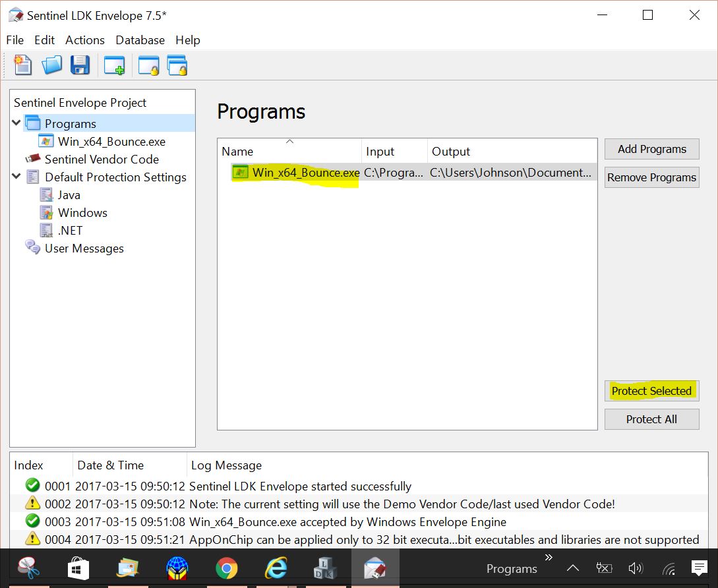Open the blue globe app on the taskbar
This screenshot has width=718, height=588.
177,568
